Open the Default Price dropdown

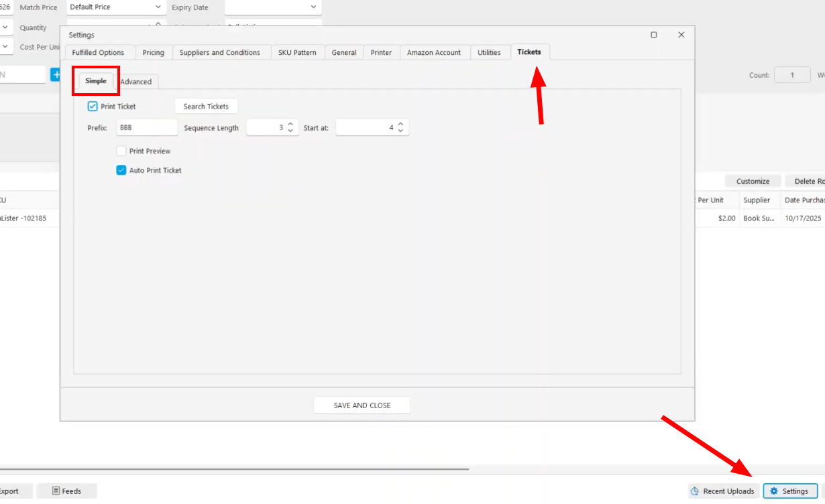[x=158, y=7]
